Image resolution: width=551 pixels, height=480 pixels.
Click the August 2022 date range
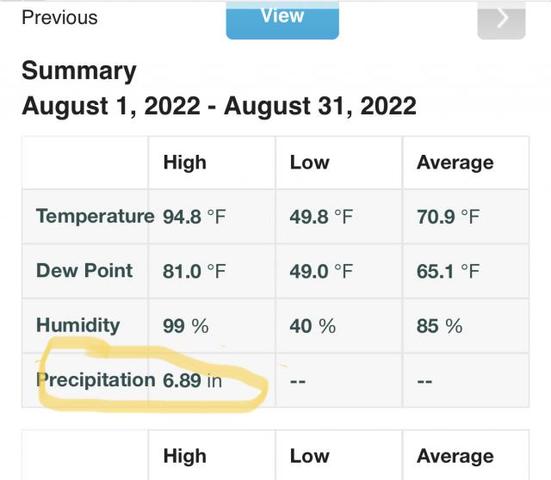point(219,106)
